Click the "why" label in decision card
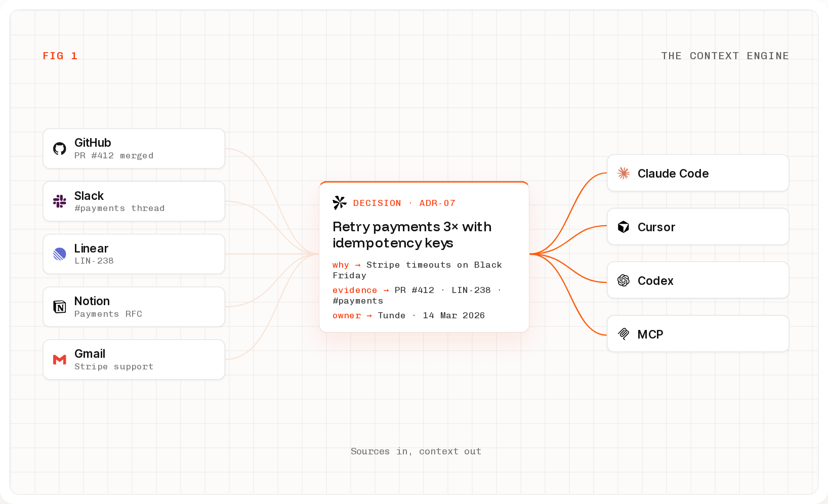 coord(341,265)
